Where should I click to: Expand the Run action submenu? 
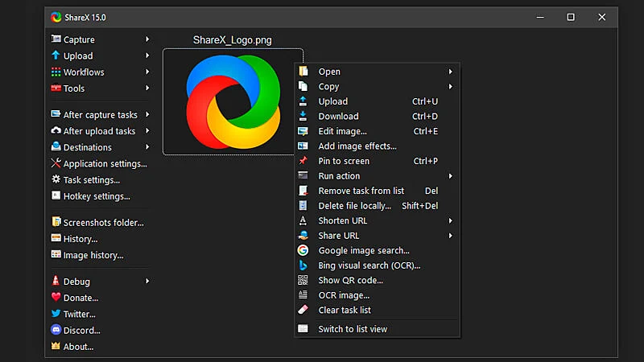(x=451, y=176)
